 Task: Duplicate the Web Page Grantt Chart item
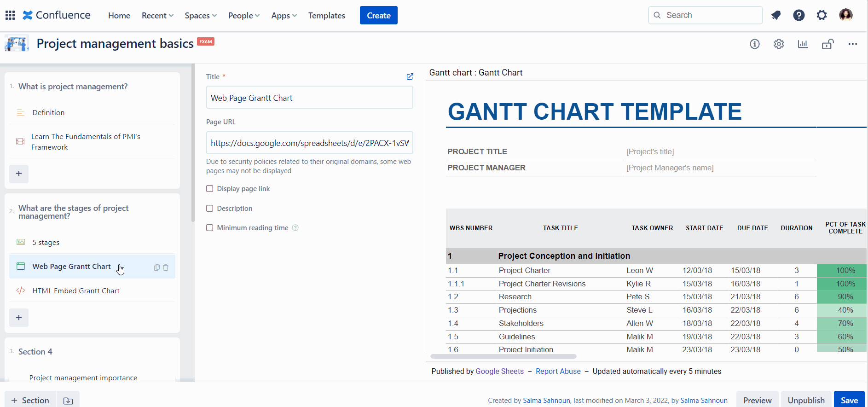coord(157,267)
